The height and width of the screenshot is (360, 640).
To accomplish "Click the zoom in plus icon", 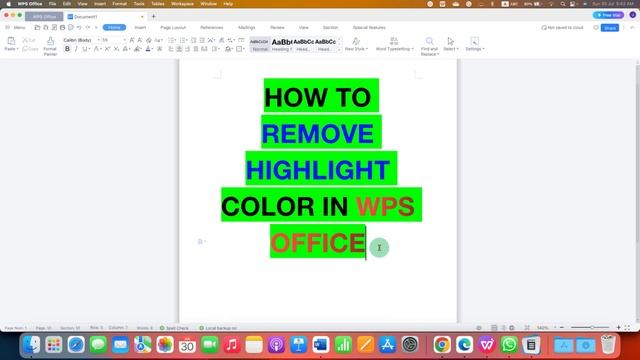I will click(618, 327).
